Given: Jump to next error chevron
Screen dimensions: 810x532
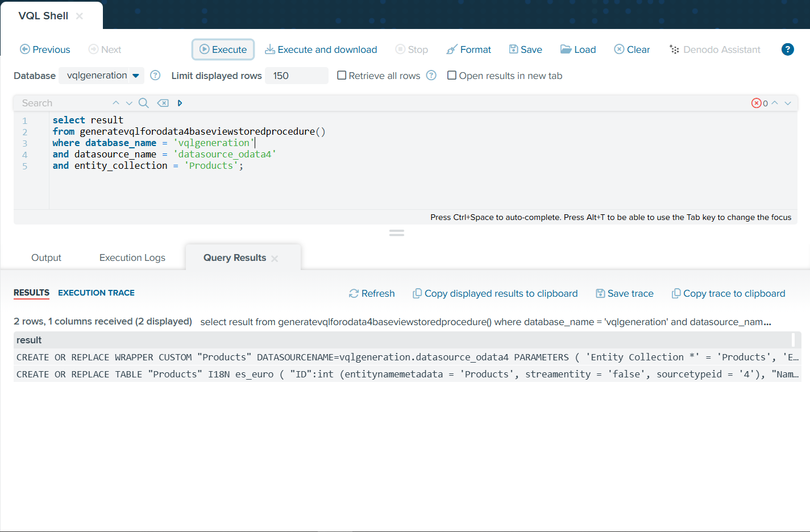Looking at the screenshot, I should pyautogui.click(x=788, y=103).
